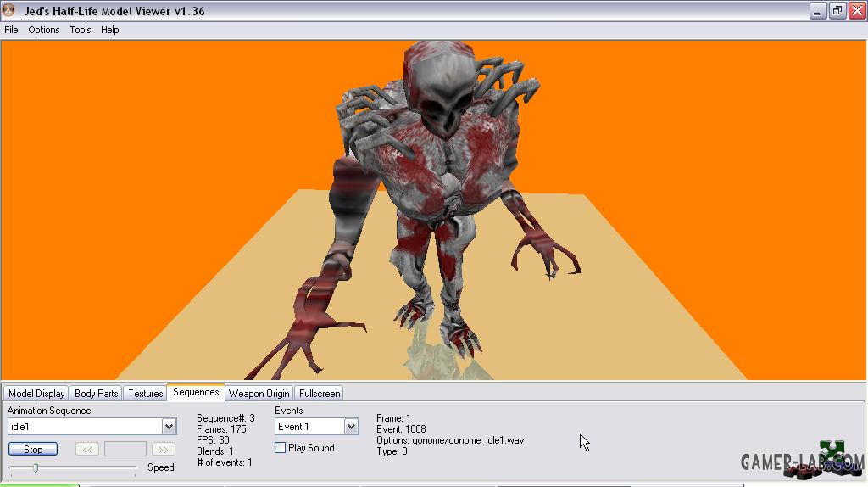
Task: Open the Options menu
Action: tap(44, 30)
